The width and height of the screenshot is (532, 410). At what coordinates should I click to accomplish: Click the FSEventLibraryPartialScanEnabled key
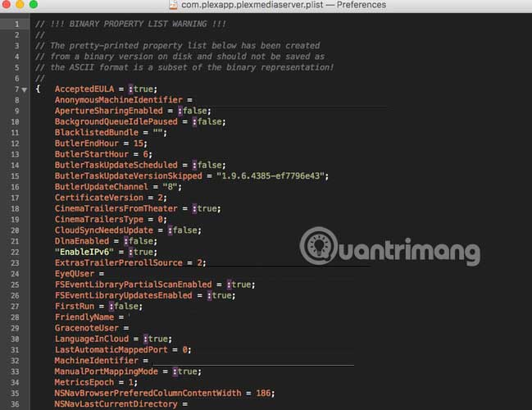coord(134,285)
